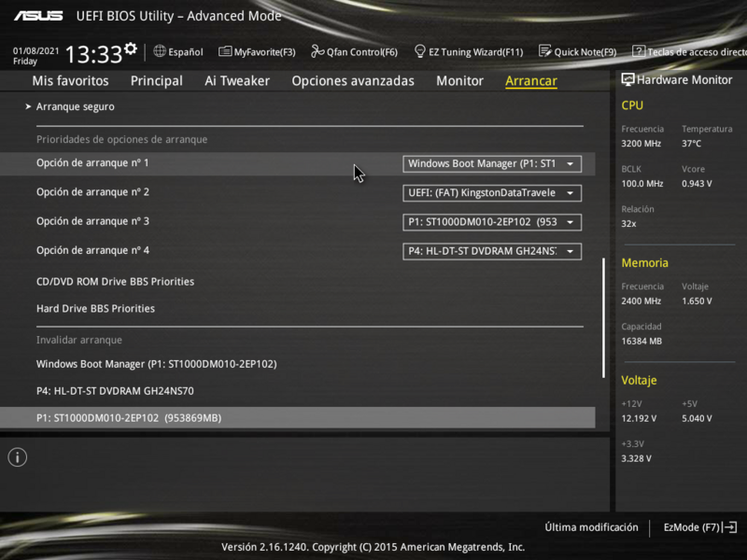Open the Ai Tweaker tab
Image resolution: width=747 pixels, height=560 pixels.
click(237, 81)
